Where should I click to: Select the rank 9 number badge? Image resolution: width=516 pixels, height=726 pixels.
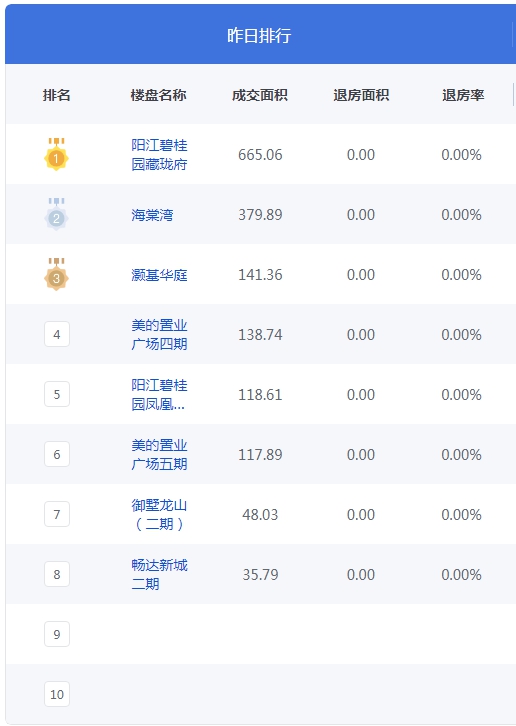point(57,634)
